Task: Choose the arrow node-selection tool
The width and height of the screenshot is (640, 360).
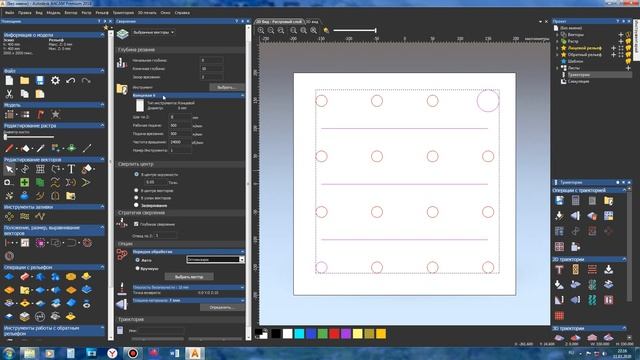Action: (9, 169)
